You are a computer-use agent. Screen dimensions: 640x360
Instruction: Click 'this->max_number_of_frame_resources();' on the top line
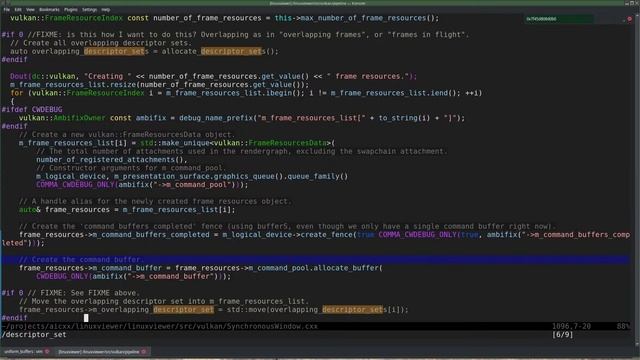pos(357,18)
